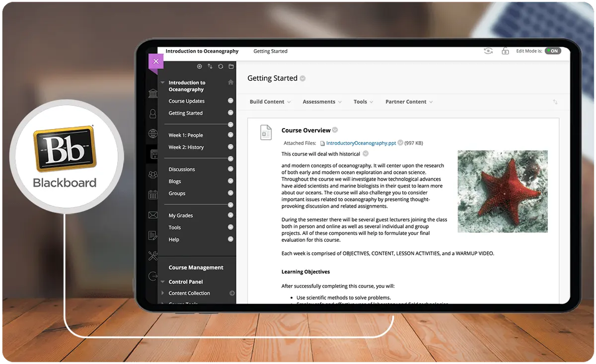The width and height of the screenshot is (596, 364).
Task: Open options chevron for Week 2: History
Action: [x=230, y=147]
